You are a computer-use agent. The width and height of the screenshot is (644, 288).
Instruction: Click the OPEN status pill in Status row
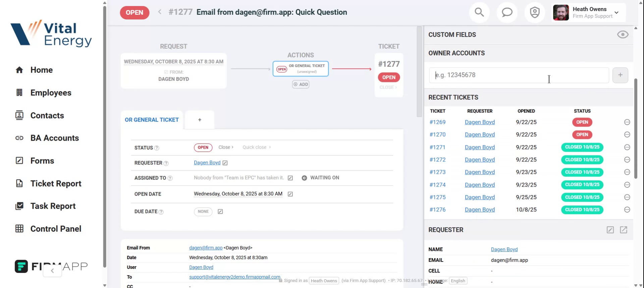click(203, 147)
